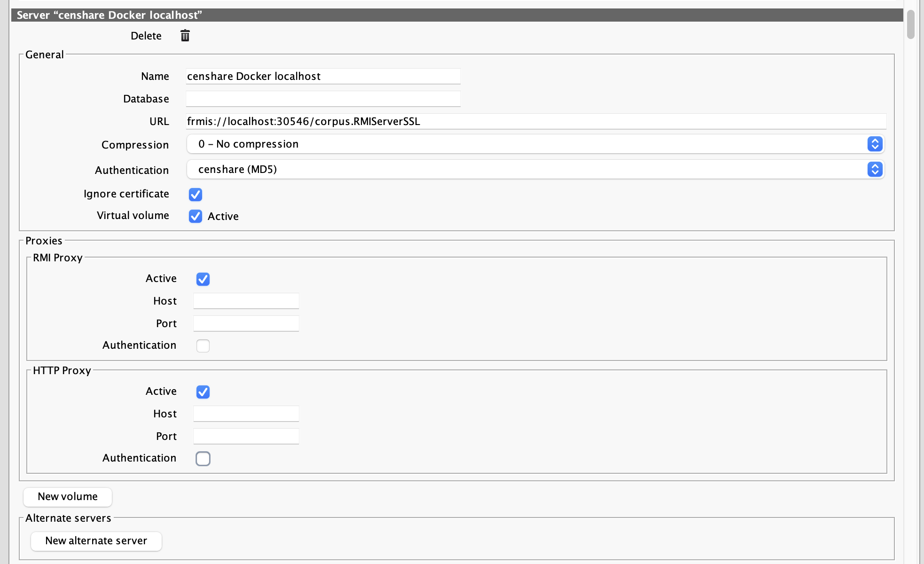Enable HTTP Proxy Authentication checkbox
This screenshot has height=564, width=924.
(x=203, y=458)
